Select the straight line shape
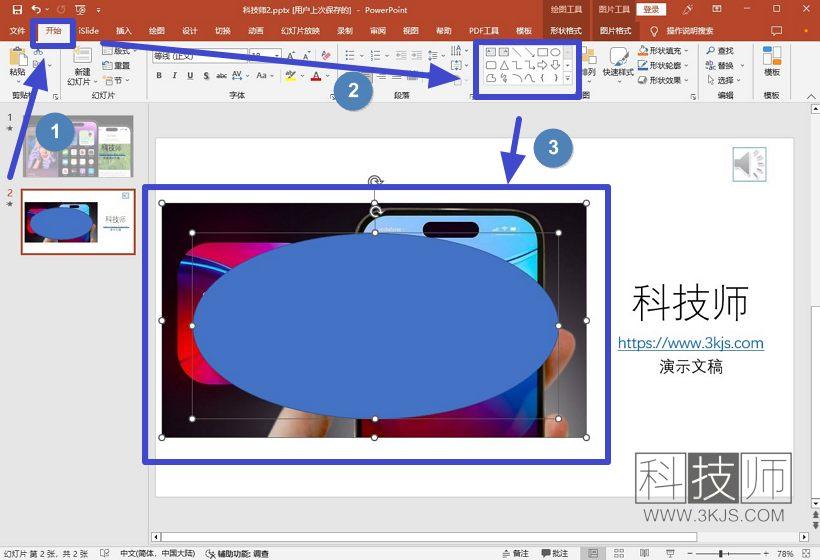 click(517, 52)
